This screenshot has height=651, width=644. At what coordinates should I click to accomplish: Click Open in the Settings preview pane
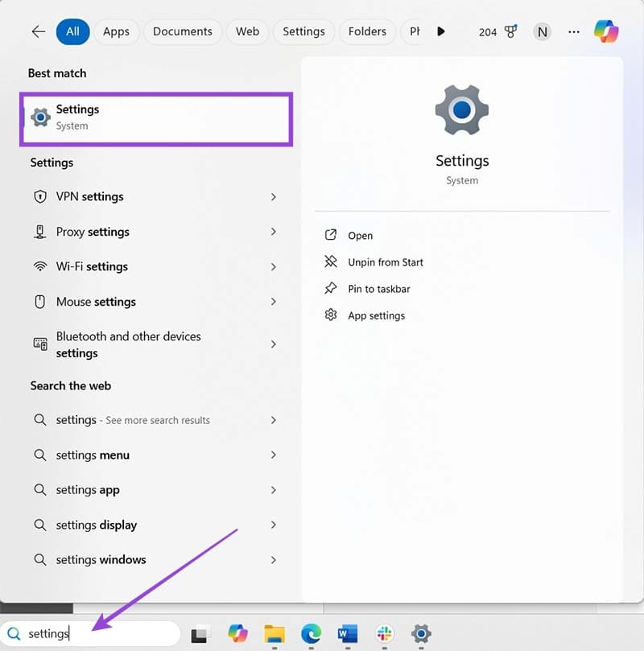click(x=360, y=236)
